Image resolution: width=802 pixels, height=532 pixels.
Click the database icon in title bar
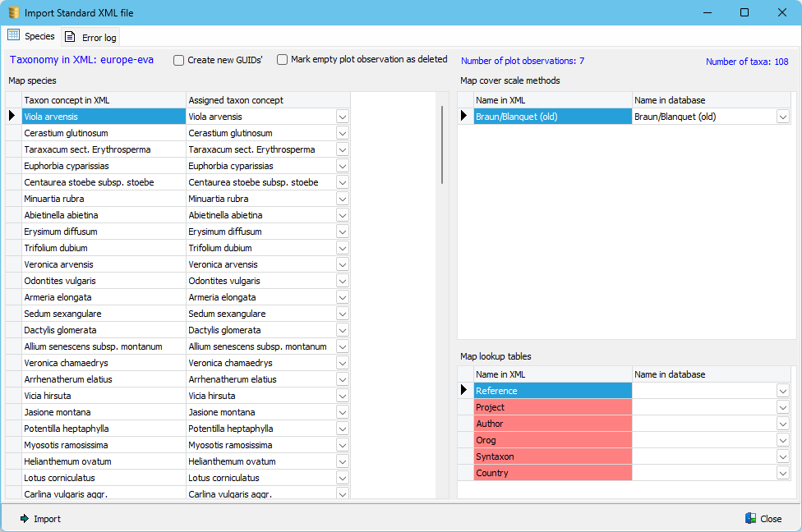(14, 12)
